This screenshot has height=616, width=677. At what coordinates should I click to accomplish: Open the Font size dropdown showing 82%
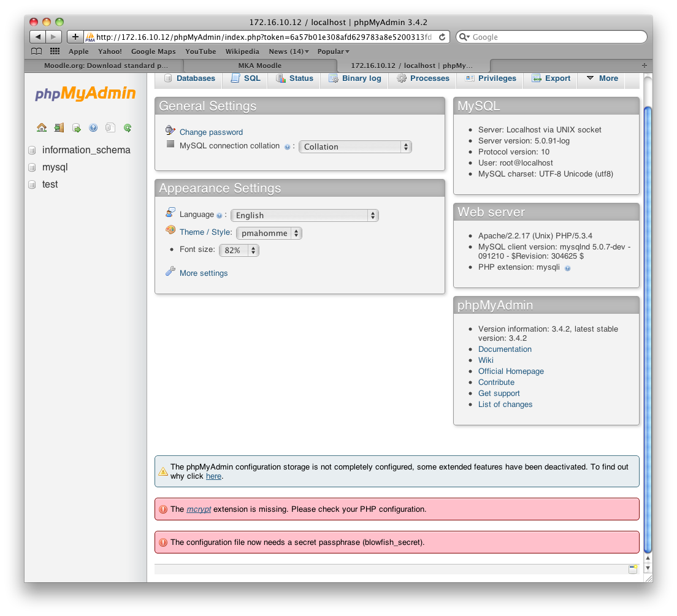239,250
